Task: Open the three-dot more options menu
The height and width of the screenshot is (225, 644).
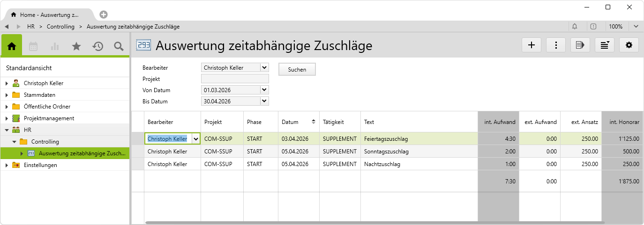Action: (x=556, y=45)
